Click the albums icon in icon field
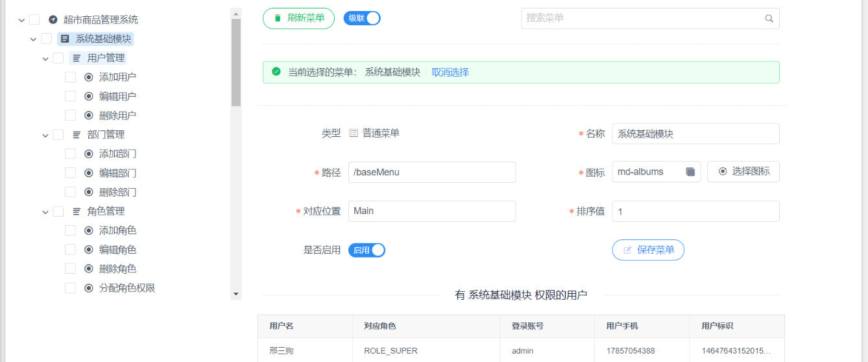Viewport: 868px width, 362px height. (x=690, y=172)
